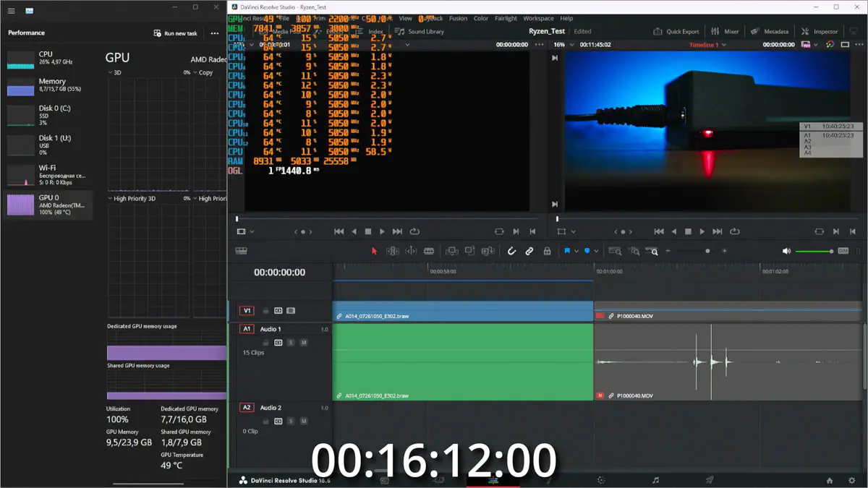Toggle loop in the timeline viewer

click(x=734, y=231)
